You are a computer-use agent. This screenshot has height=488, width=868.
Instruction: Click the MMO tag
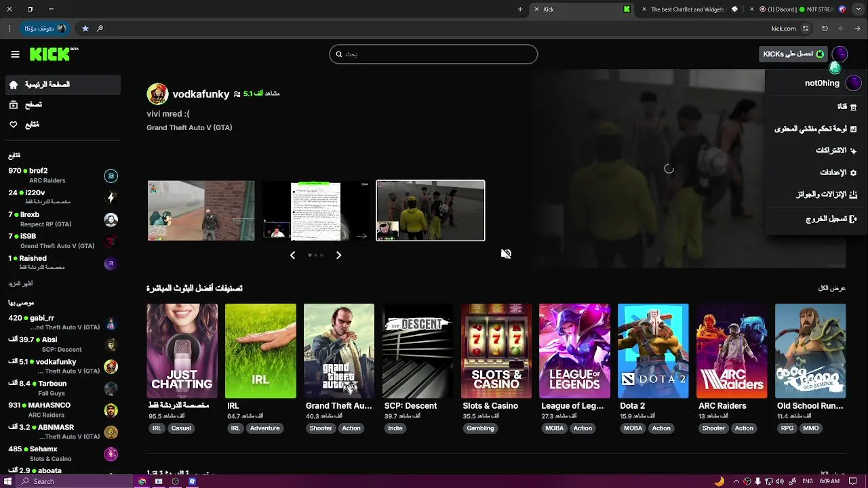pos(811,428)
